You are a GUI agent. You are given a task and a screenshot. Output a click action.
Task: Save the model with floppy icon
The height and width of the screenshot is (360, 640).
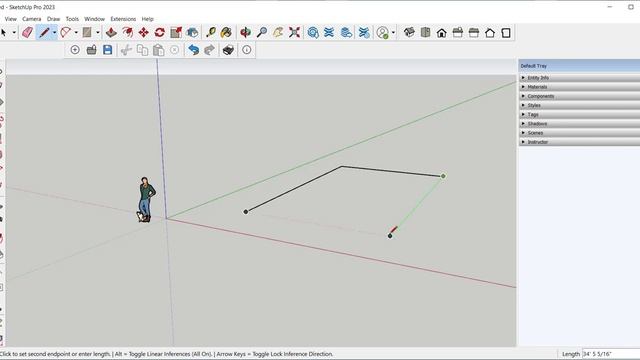[107, 50]
